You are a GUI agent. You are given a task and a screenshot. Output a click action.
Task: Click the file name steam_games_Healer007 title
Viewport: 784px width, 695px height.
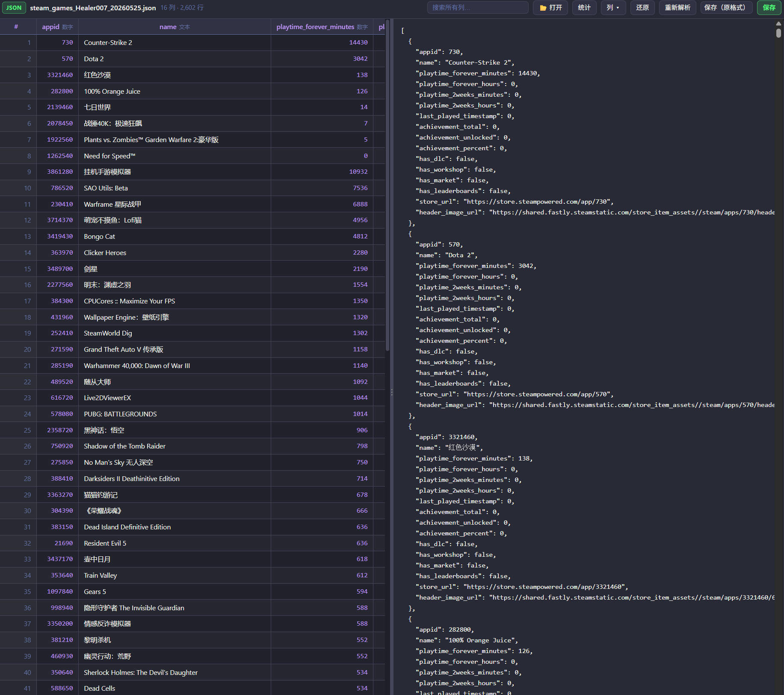(x=93, y=8)
